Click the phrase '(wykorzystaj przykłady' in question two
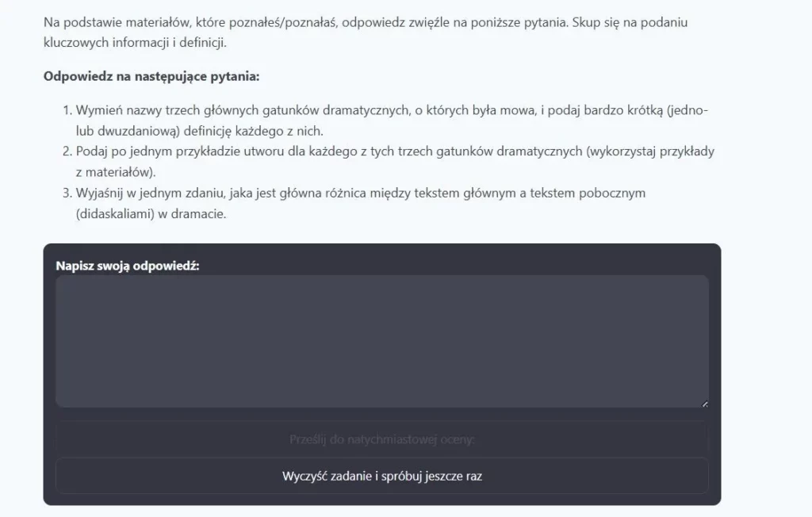Image resolution: width=812 pixels, height=517 pixels. click(x=645, y=151)
